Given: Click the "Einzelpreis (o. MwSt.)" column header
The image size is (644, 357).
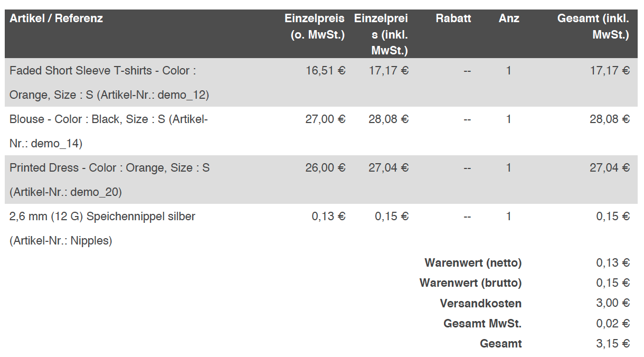Looking at the screenshot, I should (315, 26).
